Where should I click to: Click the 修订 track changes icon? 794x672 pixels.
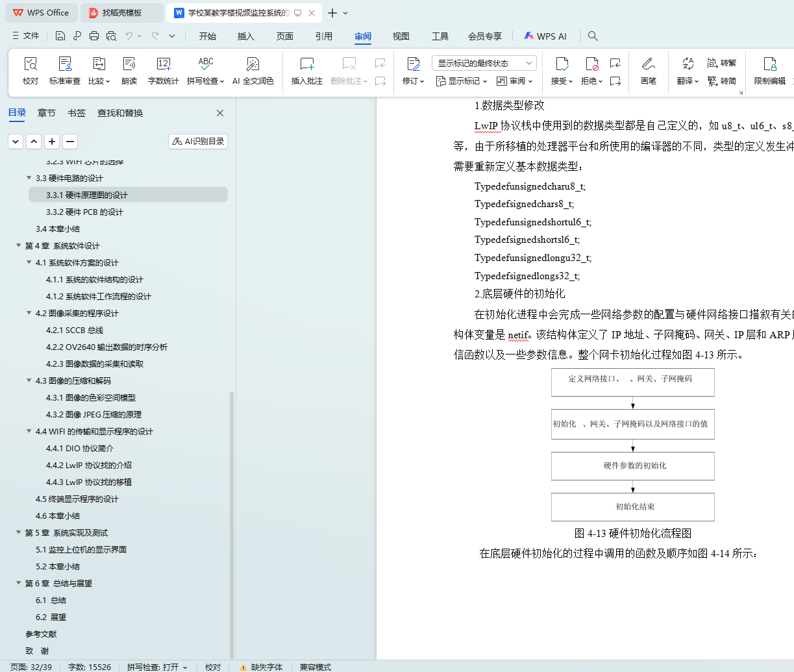414,64
